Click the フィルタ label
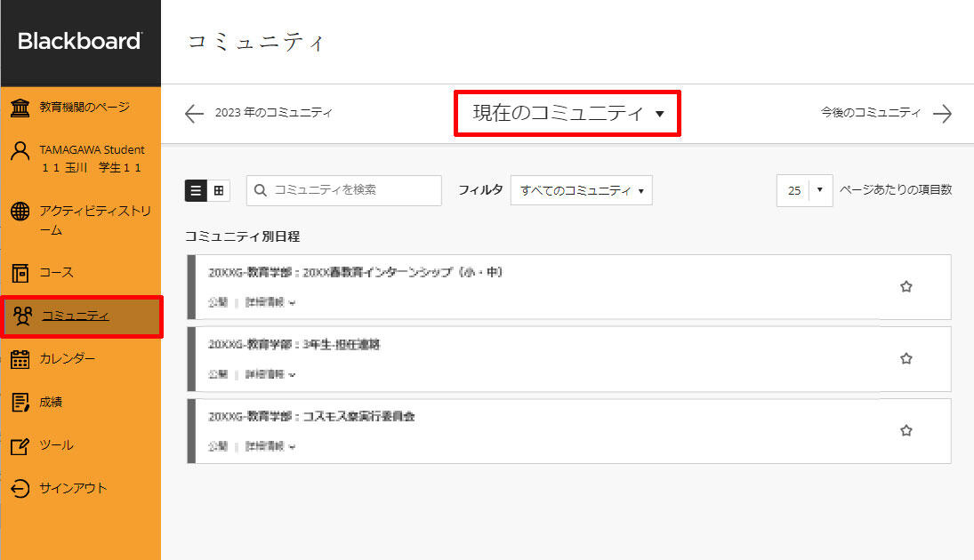Screen dimensions: 974x560 pos(480,190)
